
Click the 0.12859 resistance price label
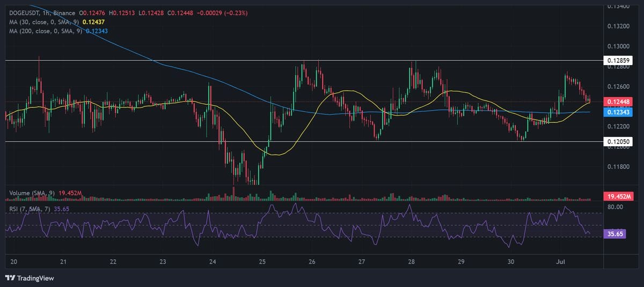click(619, 61)
